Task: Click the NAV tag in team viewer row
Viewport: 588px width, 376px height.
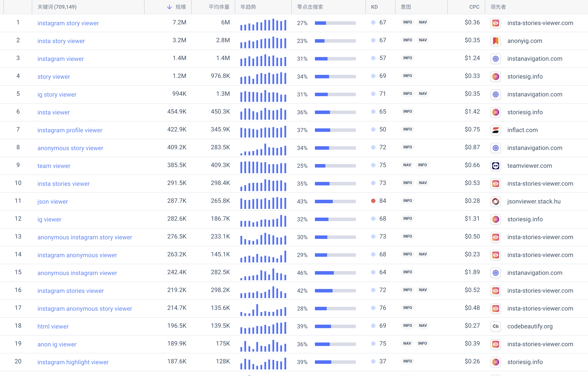Action: point(407,165)
